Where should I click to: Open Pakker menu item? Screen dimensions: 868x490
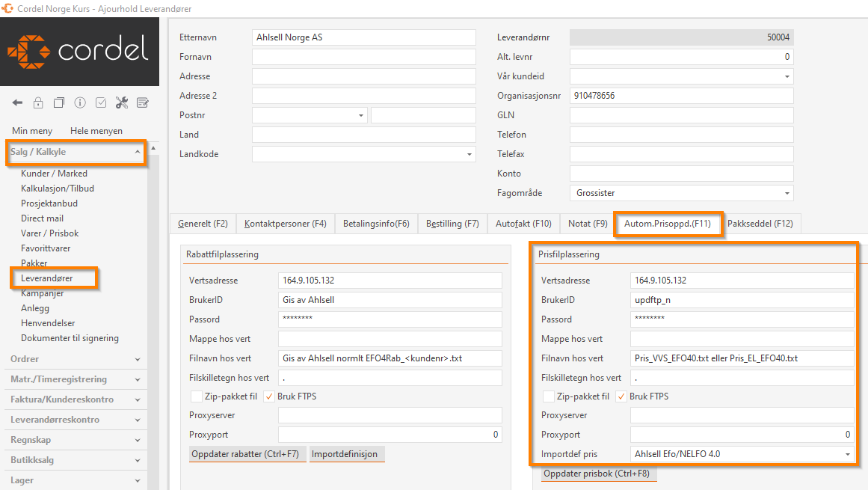[34, 263]
